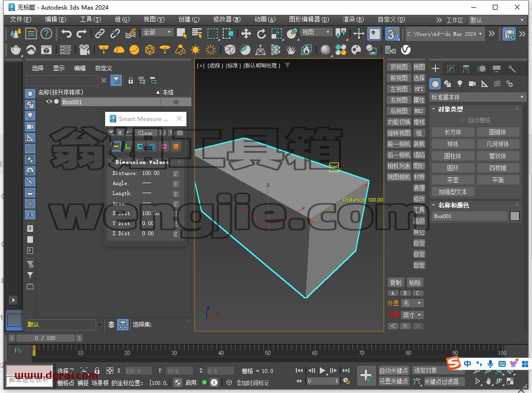532x393 pixels.
Task: Select the Lights category icon in Create panel
Action: coord(460,84)
